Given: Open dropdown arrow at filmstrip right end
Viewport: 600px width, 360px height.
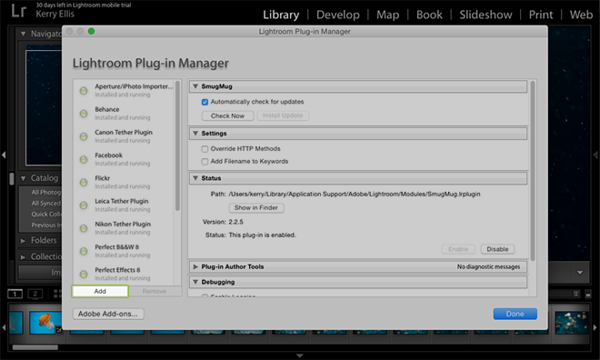Looking at the screenshot, I should [580, 272].
